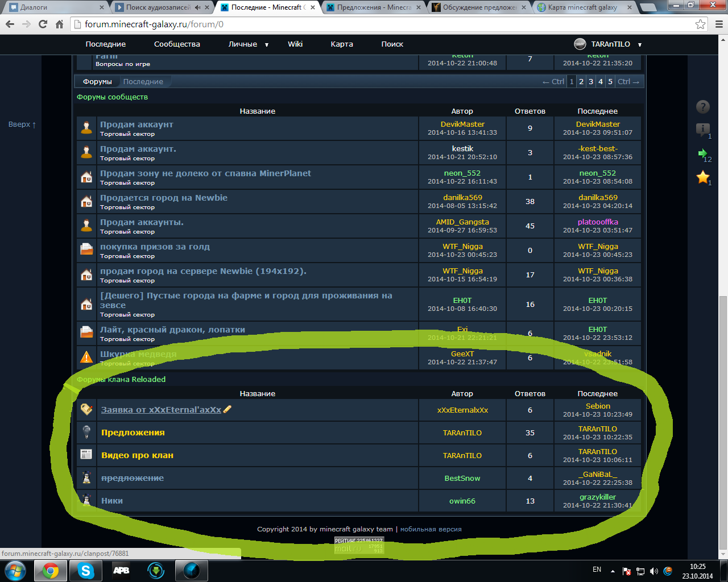Click the clock in the taskbar
Screen dimensions: 728x582
tap(697, 571)
